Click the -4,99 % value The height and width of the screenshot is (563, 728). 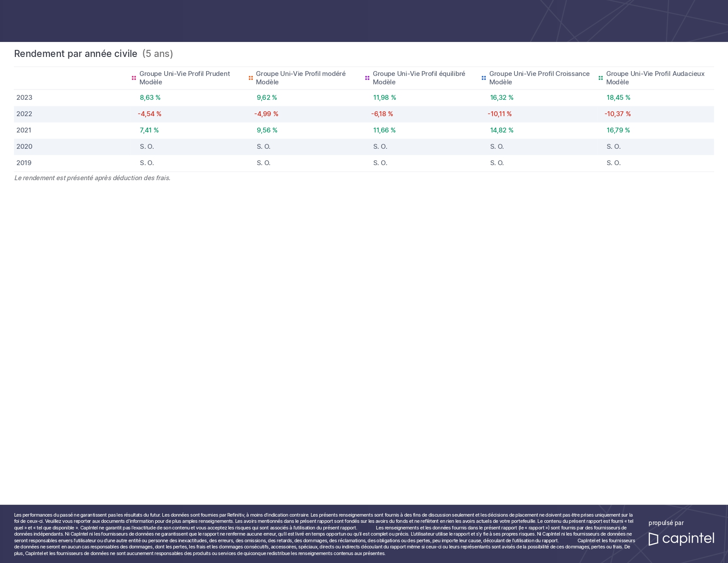(x=266, y=114)
